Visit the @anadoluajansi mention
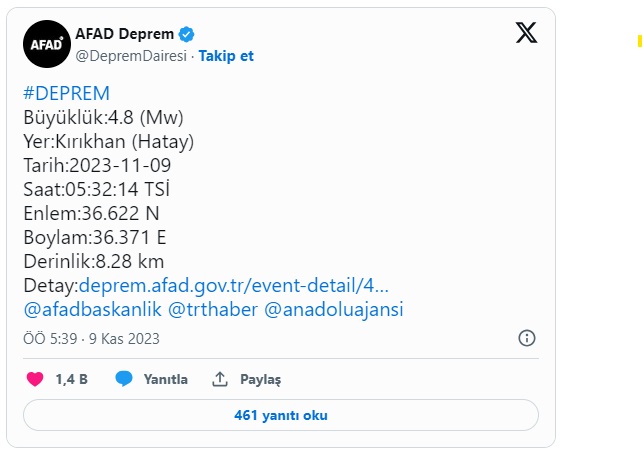The height and width of the screenshot is (456, 643). [x=333, y=310]
